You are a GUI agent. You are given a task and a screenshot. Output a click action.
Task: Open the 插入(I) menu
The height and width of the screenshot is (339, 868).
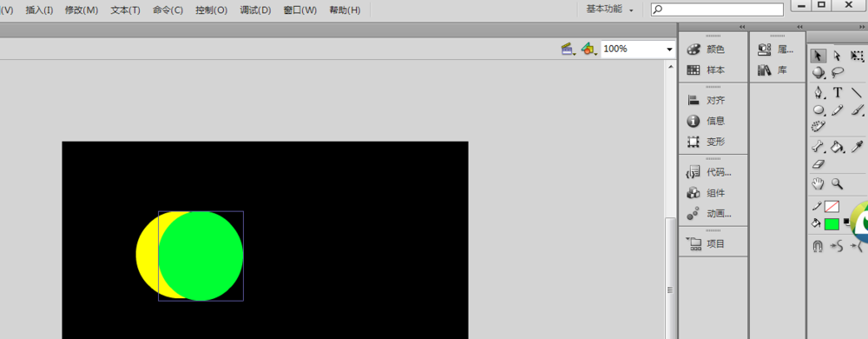pos(39,10)
